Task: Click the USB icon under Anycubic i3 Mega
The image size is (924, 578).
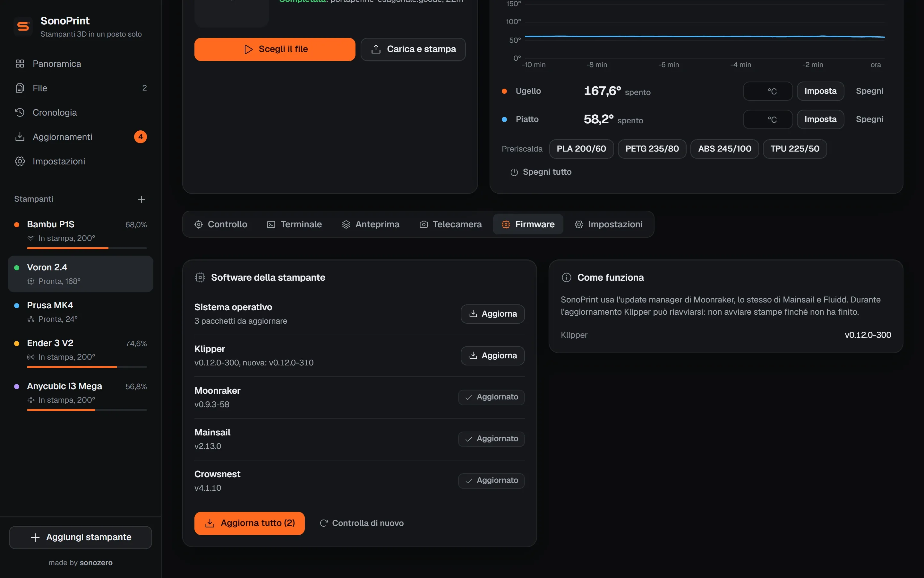Action: click(31, 400)
